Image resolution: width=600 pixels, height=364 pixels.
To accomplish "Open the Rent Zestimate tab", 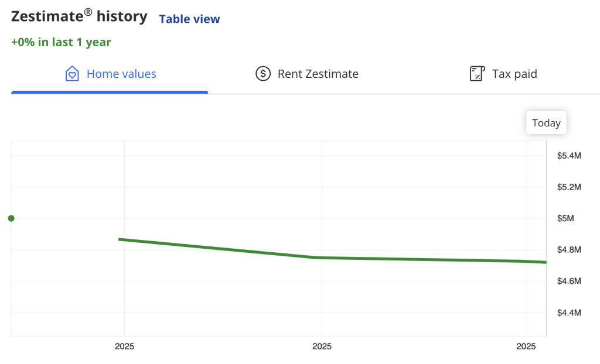I will point(318,74).
